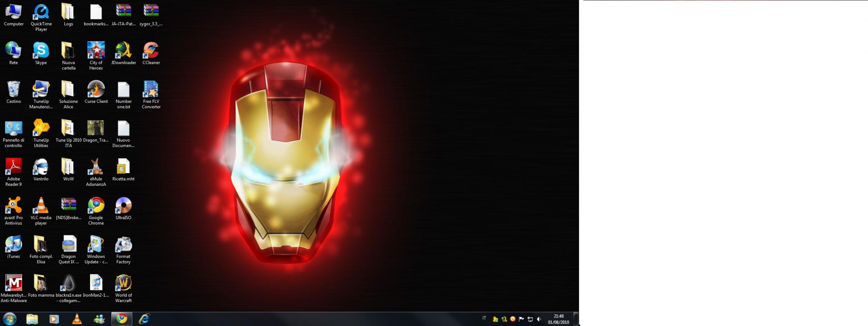This screenshot has height=326, width=868.
Task: Select the [NDS]Broke archive icon
Action: point(68,209)
